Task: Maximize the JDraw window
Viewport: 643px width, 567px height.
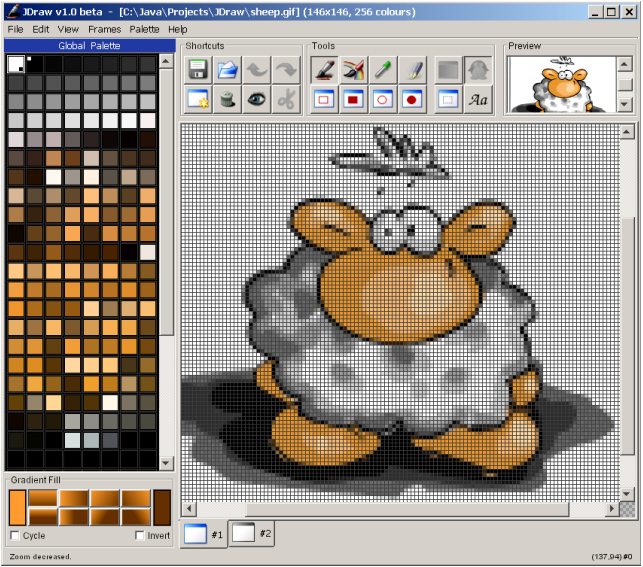Action: 612,12
